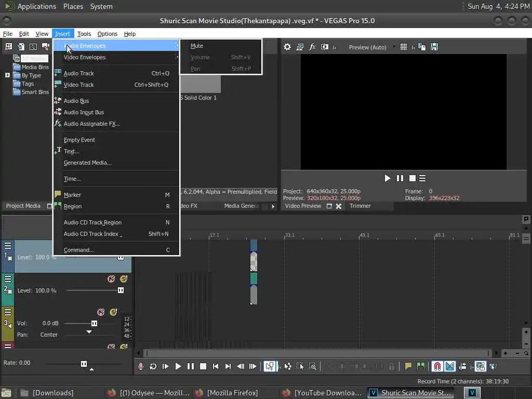Screen dimensions: 532x399
Task: Step to previous frame in transport bar
Action: click(x=241, y=366)
